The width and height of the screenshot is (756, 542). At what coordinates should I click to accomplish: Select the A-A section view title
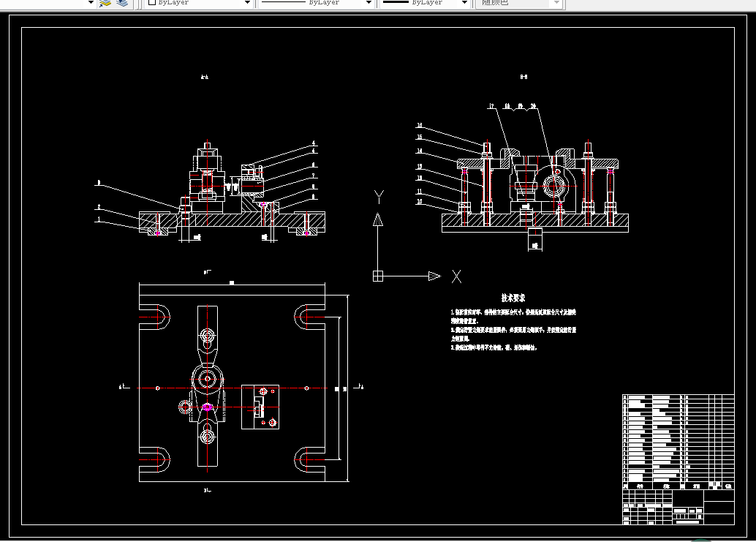coord(205,77)
